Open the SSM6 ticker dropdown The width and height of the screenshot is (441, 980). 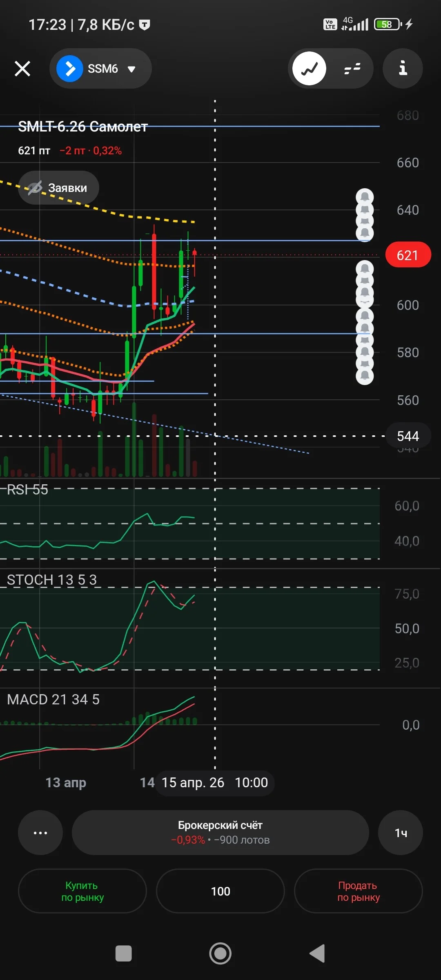(100, 69)
